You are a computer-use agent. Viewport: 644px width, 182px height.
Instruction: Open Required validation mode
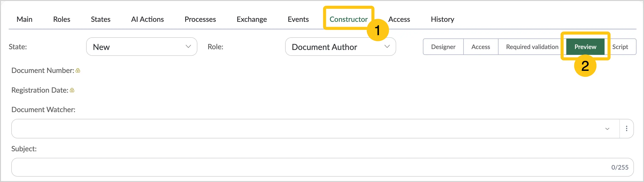tap(532, 47)
